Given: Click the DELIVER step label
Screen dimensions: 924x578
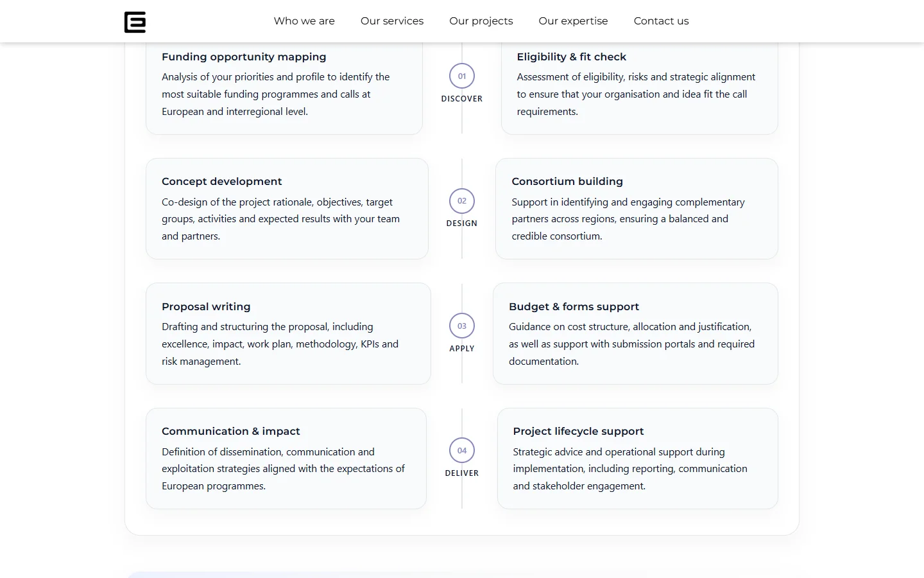Looking at the screenshot, I should pyautogui.click(x=462, y=473).
